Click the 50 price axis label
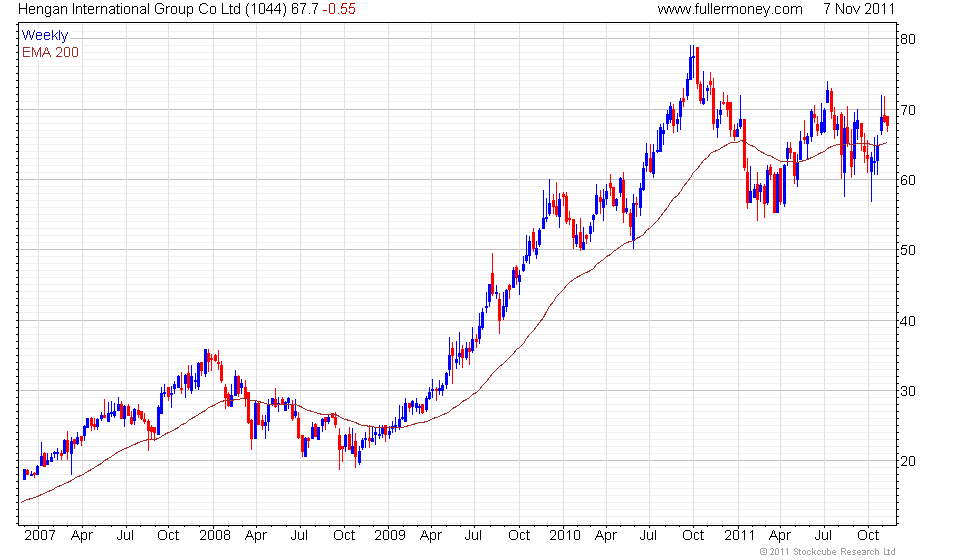Viewport: 980px width, 560px height. pos(908,250)
